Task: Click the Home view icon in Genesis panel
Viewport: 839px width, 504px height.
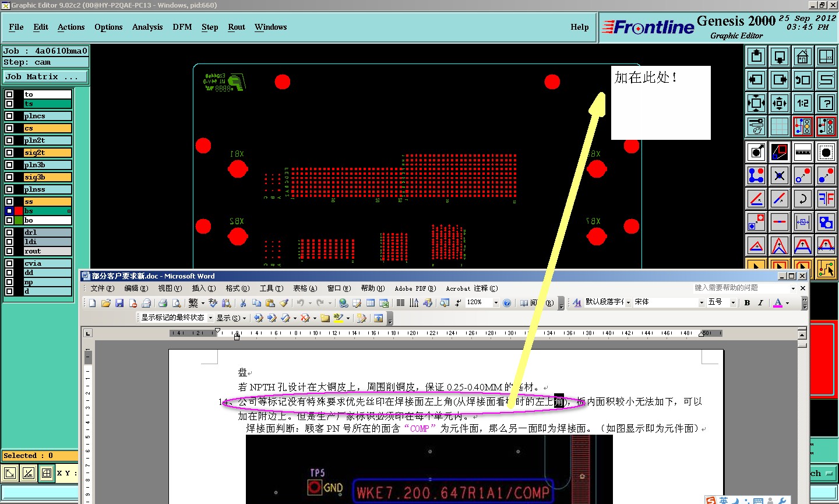Action: [803, 57]
